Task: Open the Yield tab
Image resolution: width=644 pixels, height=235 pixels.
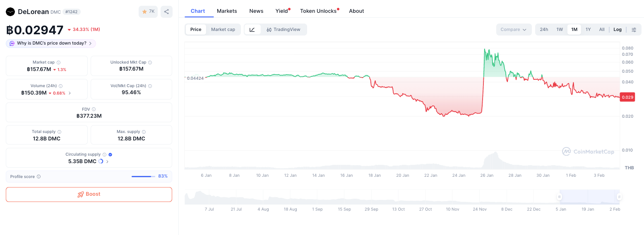Action: tap(282, 11)
